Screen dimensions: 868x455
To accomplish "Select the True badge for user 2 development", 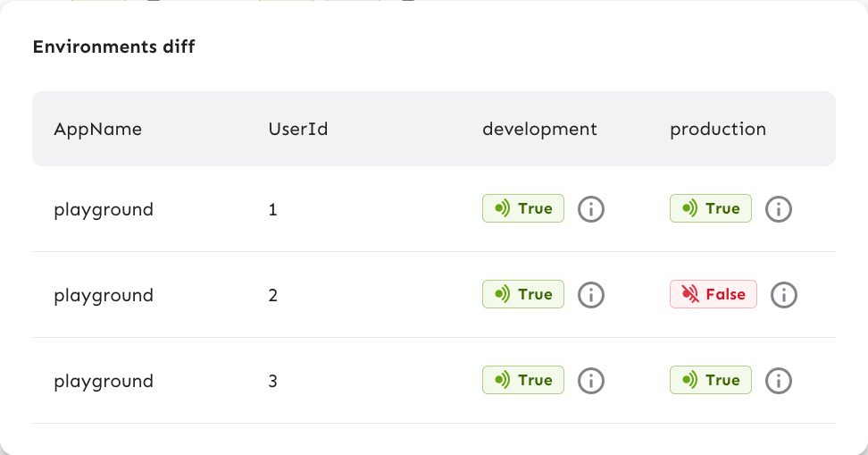I will pyautogui.click(x=523, y=294).
